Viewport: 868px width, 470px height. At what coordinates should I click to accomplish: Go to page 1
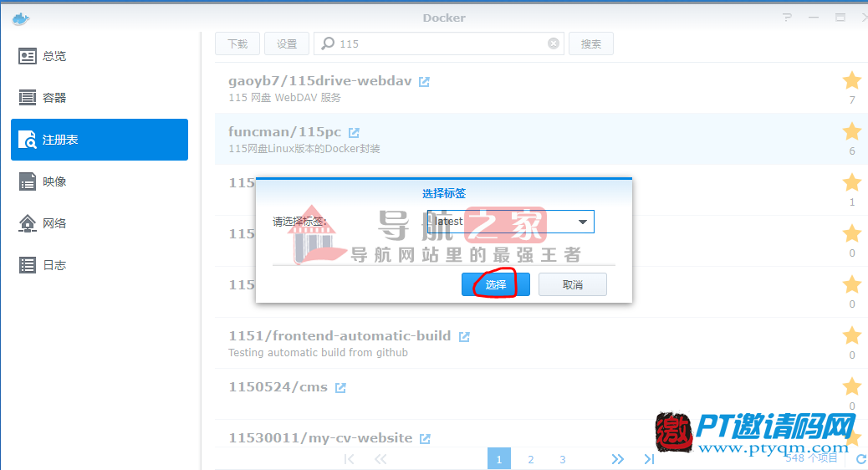pyautogui.click(x=498, y=459)
